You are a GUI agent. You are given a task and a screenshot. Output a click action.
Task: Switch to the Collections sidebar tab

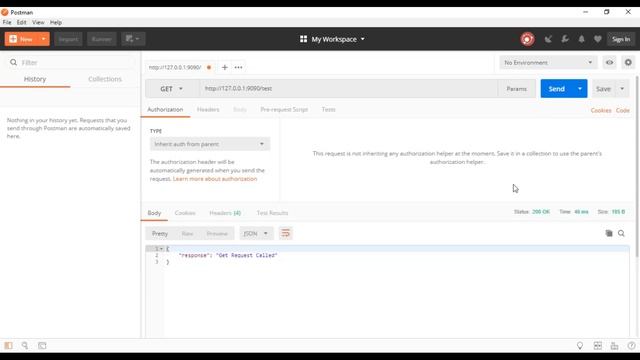coord(105,79)
